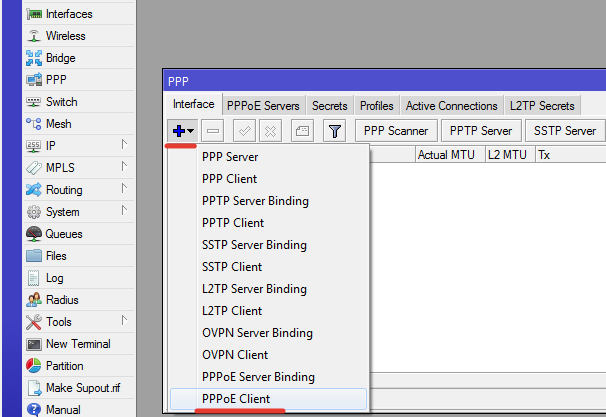Click the System gear icon
The image size is (606, 417).
pyautogui.click(x=34, y=212)
